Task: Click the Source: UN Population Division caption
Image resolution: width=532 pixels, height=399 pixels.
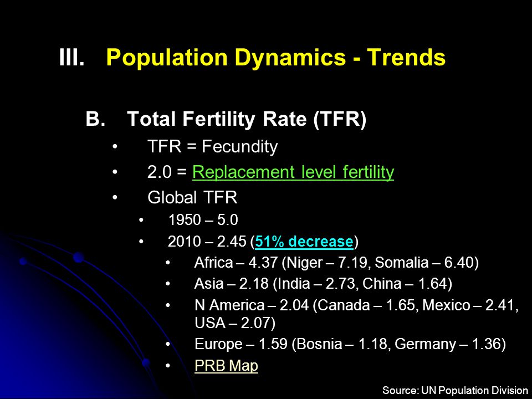Action: coord(455,390)
